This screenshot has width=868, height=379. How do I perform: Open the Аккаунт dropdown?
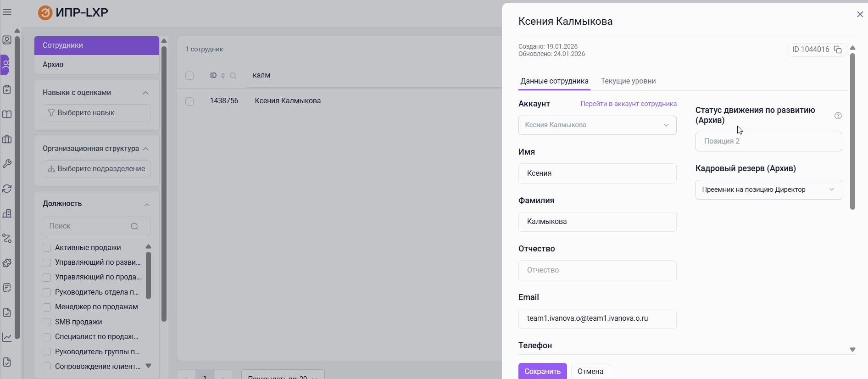tap(597, 125)
